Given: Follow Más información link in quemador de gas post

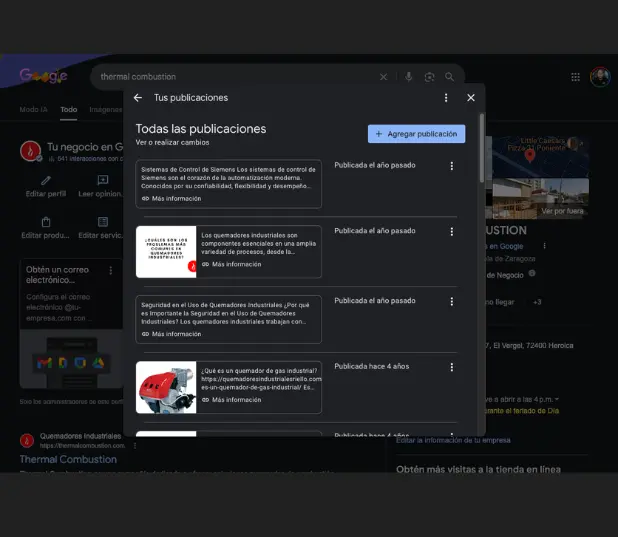Looking at the screenshot, I should pyautogui.click(x=231, y=400).
